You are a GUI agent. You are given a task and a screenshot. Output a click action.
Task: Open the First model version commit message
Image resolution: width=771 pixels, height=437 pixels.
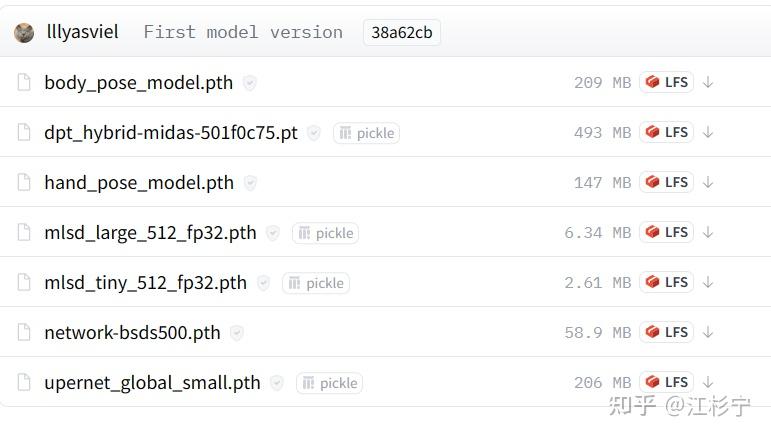(243, 32)
